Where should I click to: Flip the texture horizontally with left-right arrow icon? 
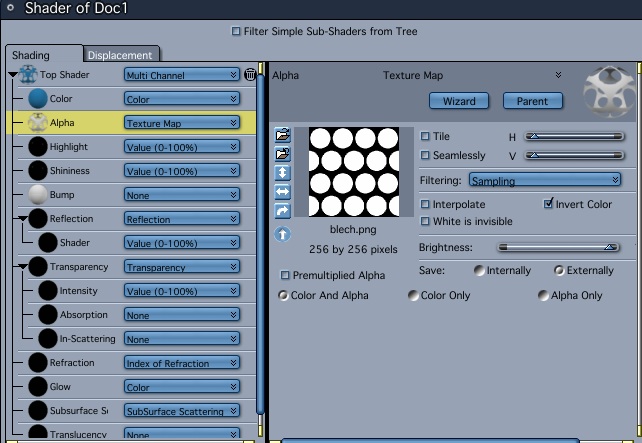(x=283, y=192)
